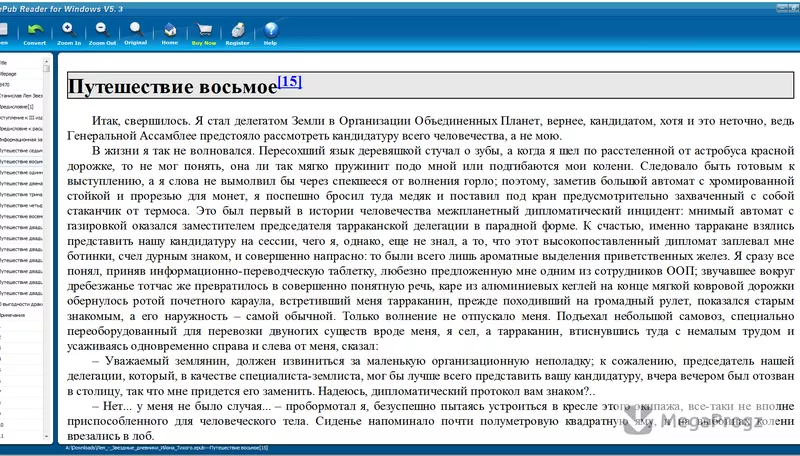The height and width of the screenshot is (456, 800).
Task: Select highlighted 'Путешествие восьмое' chapter in sidebar
Action: [21, 162]
